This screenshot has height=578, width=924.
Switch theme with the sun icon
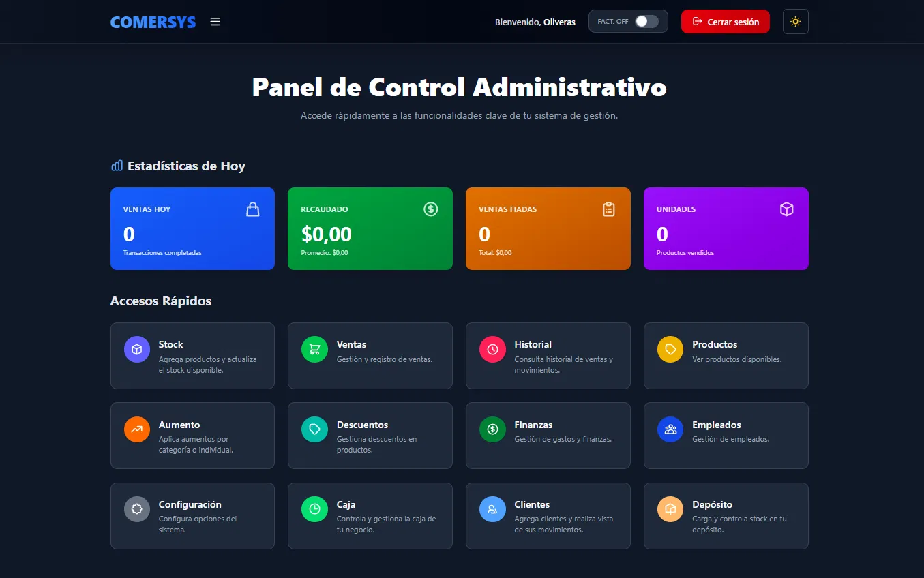tap(796, 22)
